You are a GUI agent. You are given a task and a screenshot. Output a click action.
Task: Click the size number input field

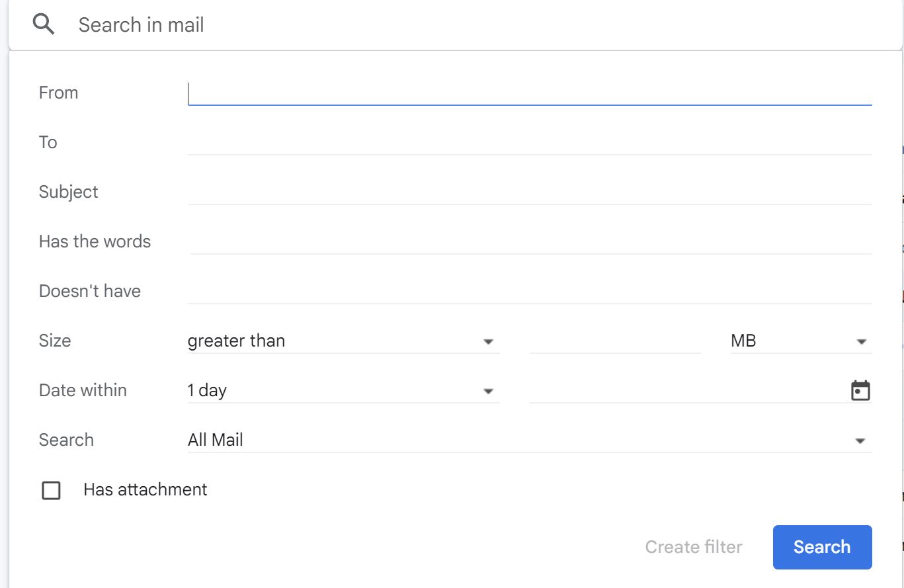pyautogui.click(x=615, y=341)
